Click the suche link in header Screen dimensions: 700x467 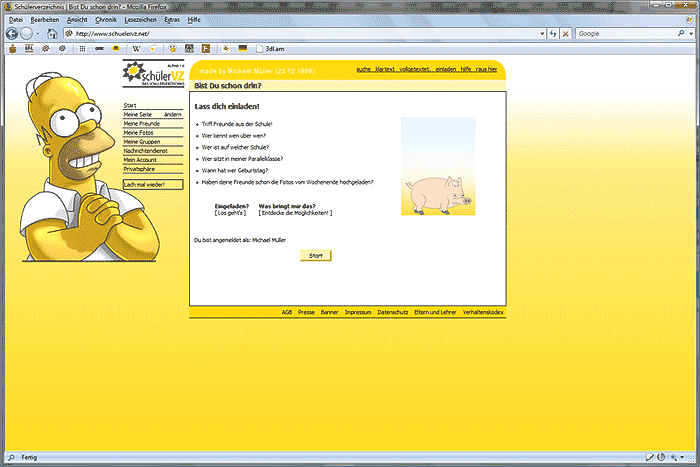tap(363, 69)
